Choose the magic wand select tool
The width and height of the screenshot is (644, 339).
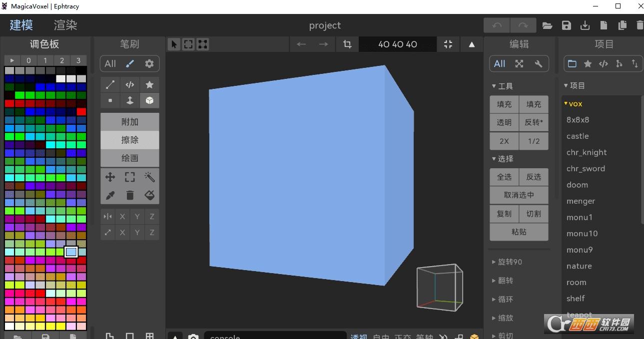point(149,177)
